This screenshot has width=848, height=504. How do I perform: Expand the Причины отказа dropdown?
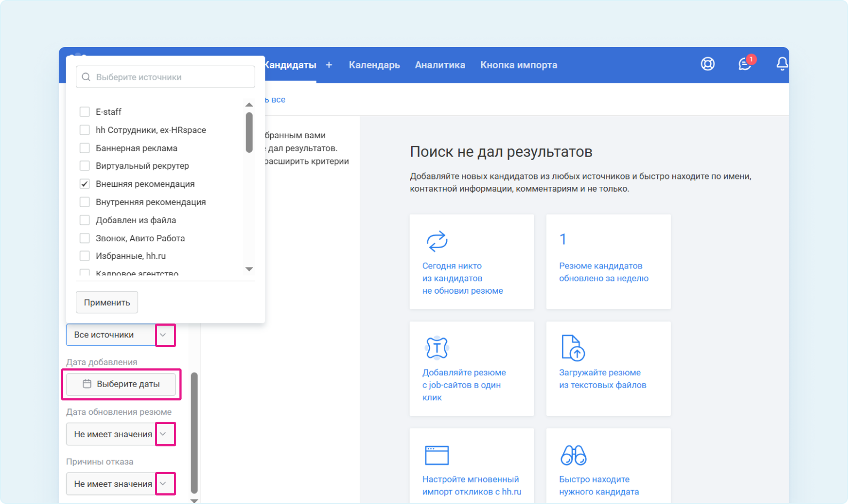(x=164, y=484)
